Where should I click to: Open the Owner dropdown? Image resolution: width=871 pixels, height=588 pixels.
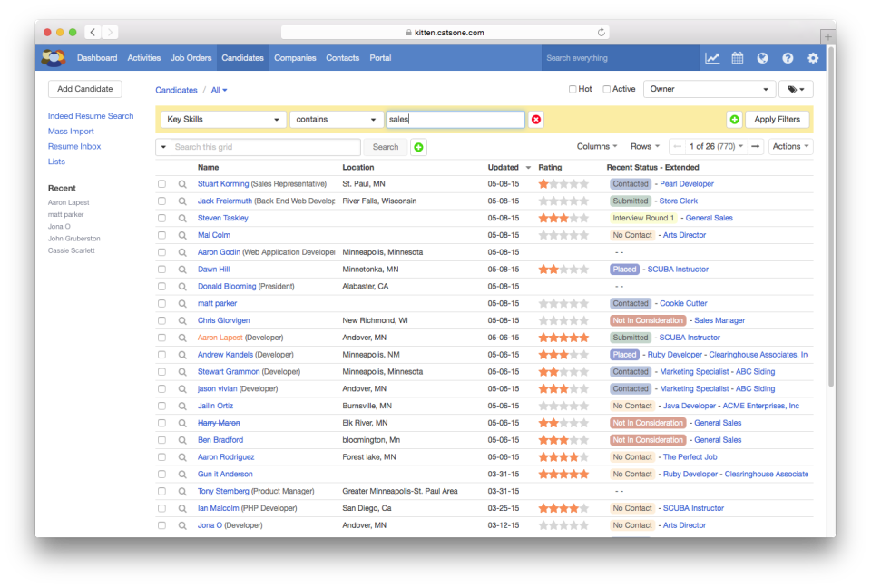[709, 89]
